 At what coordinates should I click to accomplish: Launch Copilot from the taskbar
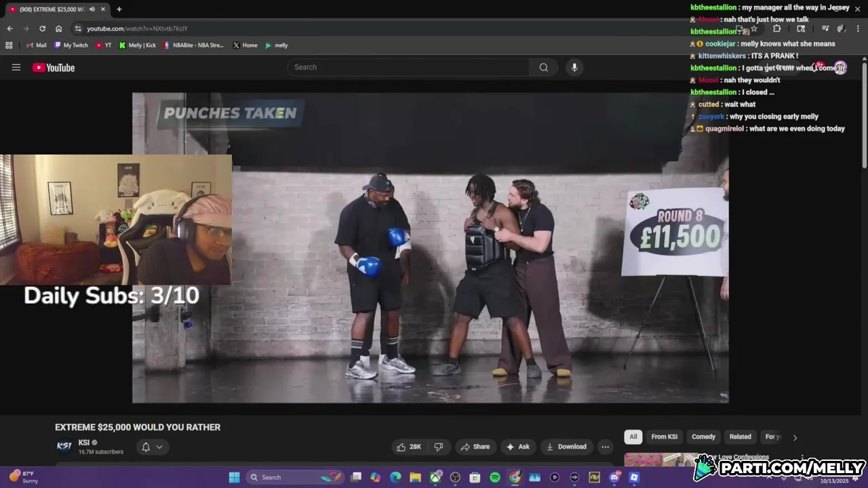(376, 477)
